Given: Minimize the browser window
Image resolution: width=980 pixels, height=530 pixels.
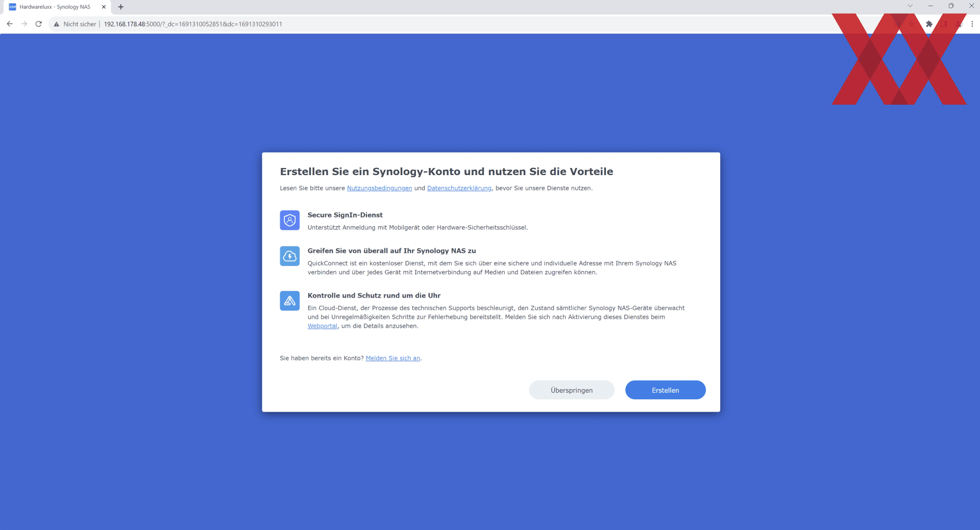Looking at the screenshot, I should (930, 6).
